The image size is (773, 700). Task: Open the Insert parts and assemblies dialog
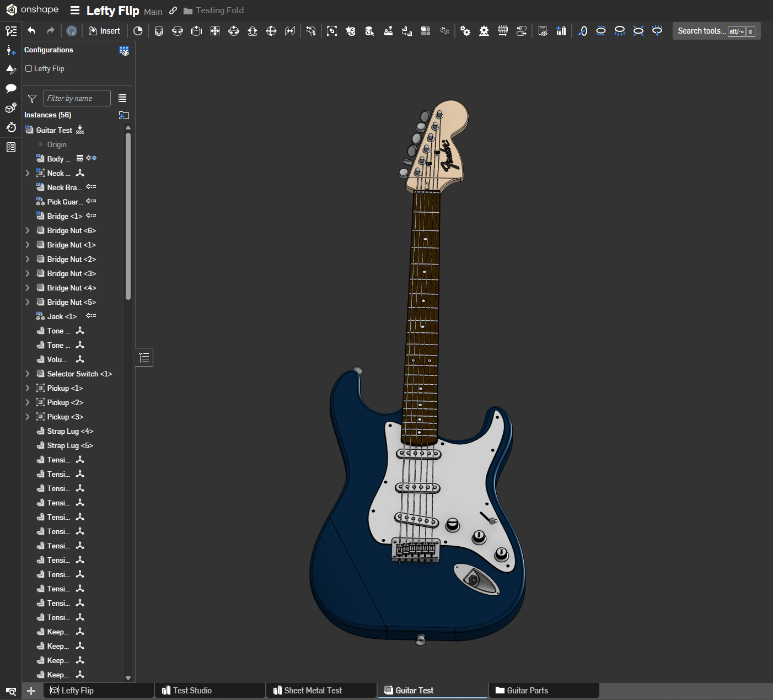[x=104, y=31]
